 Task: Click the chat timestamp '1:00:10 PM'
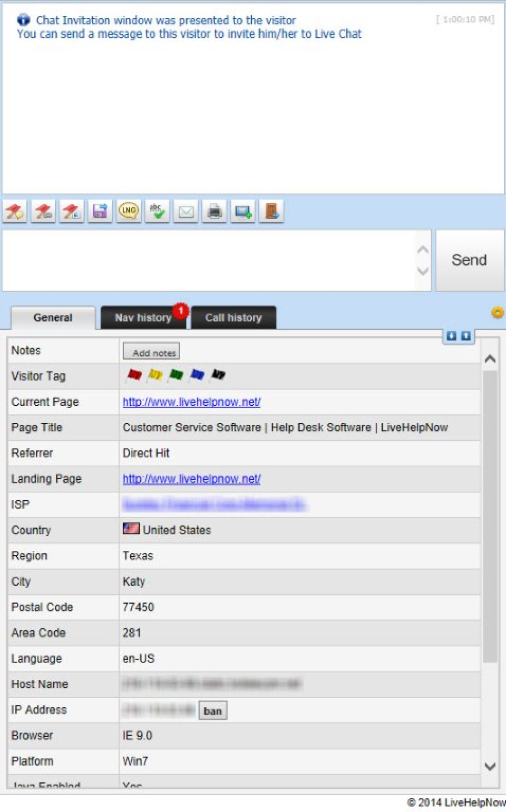coord(465,19)
